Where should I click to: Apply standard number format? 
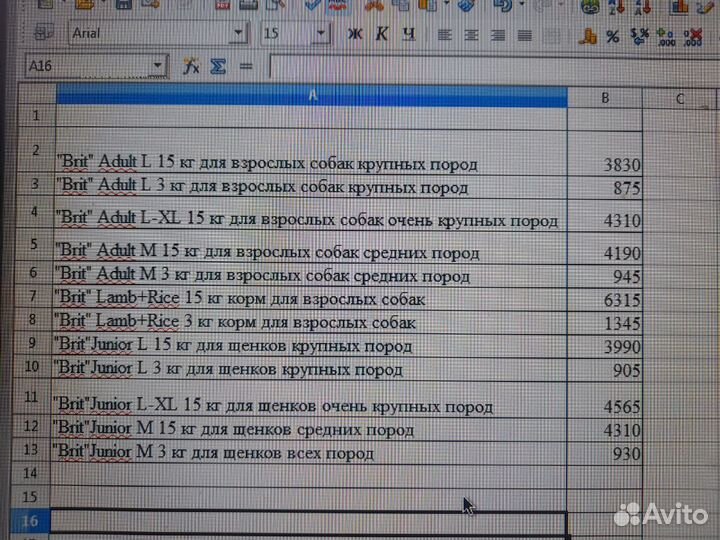pyautogui.click(x=639, y=37)
